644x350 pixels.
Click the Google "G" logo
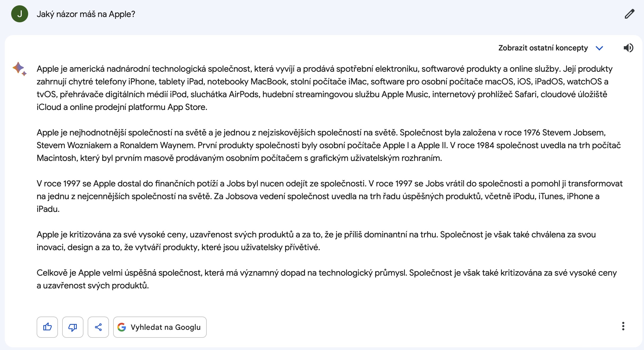pos(122,327)
